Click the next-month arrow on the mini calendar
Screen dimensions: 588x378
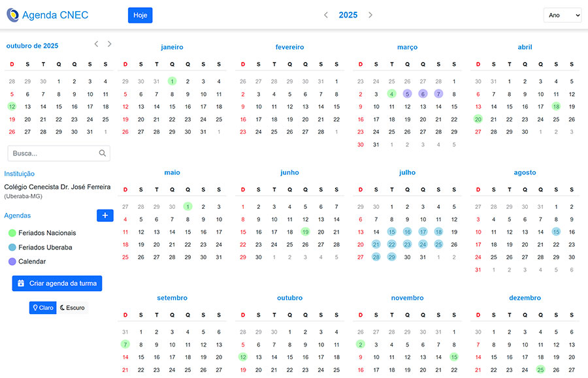109,44
